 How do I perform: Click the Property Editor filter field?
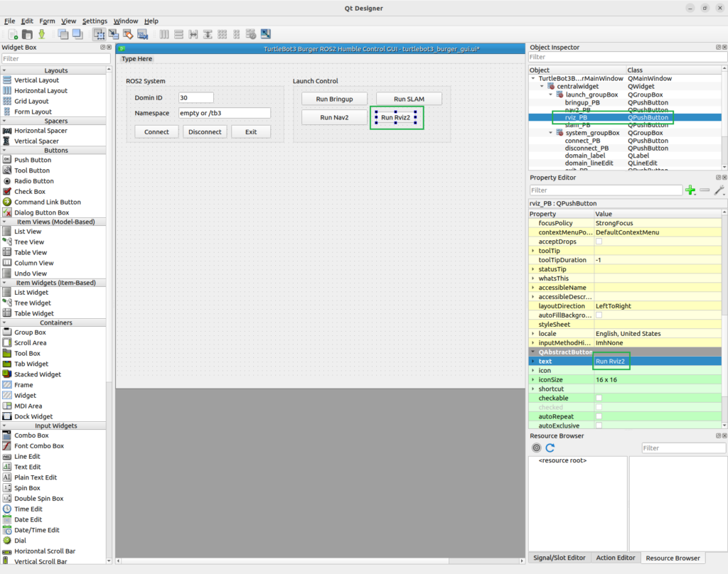606,190
